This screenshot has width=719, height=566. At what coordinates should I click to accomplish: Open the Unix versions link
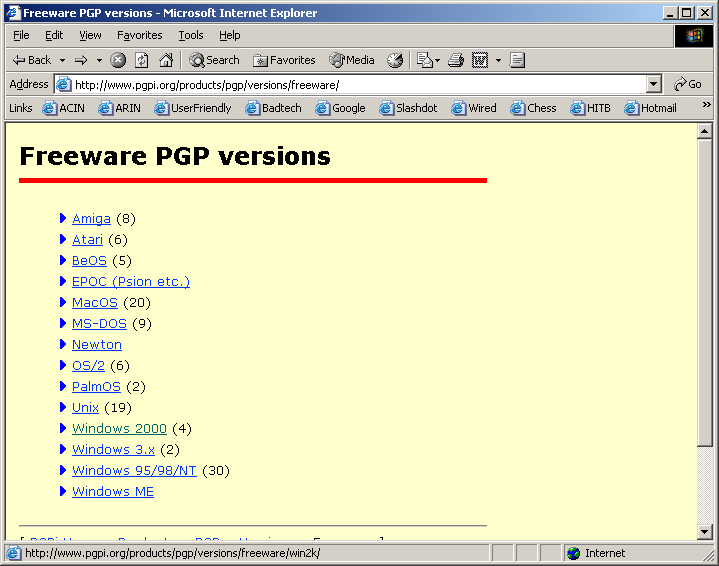(x=85, y=408)
